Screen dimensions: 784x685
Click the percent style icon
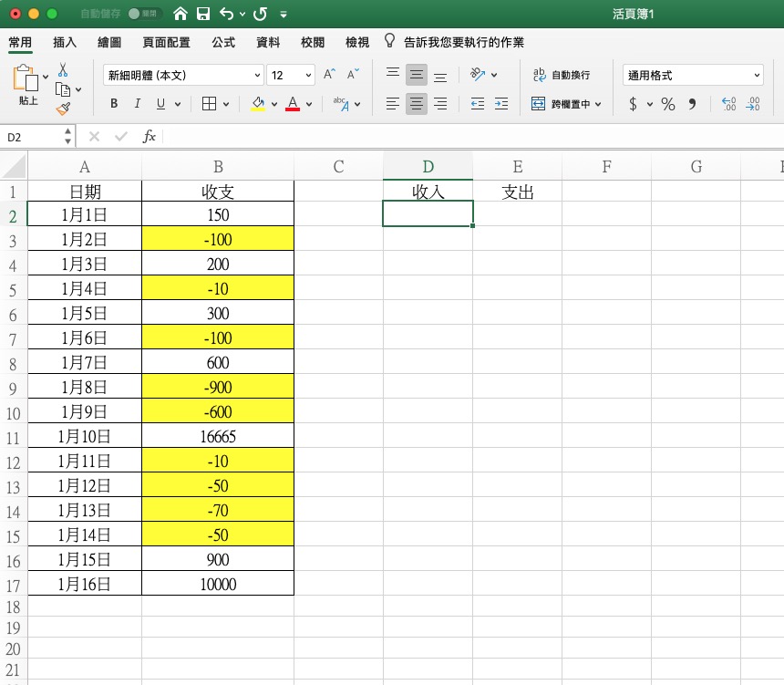668,104
